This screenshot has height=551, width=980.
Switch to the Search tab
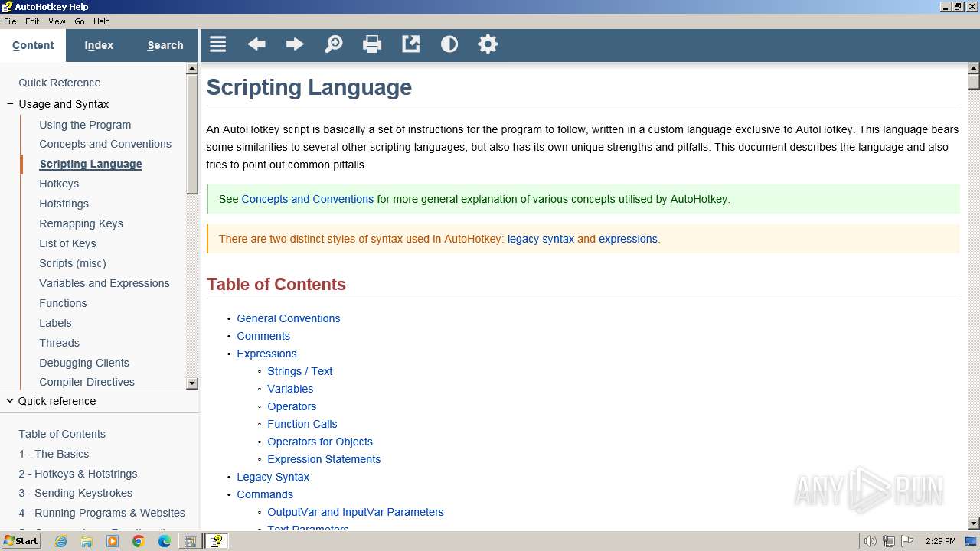click(165, 45)
